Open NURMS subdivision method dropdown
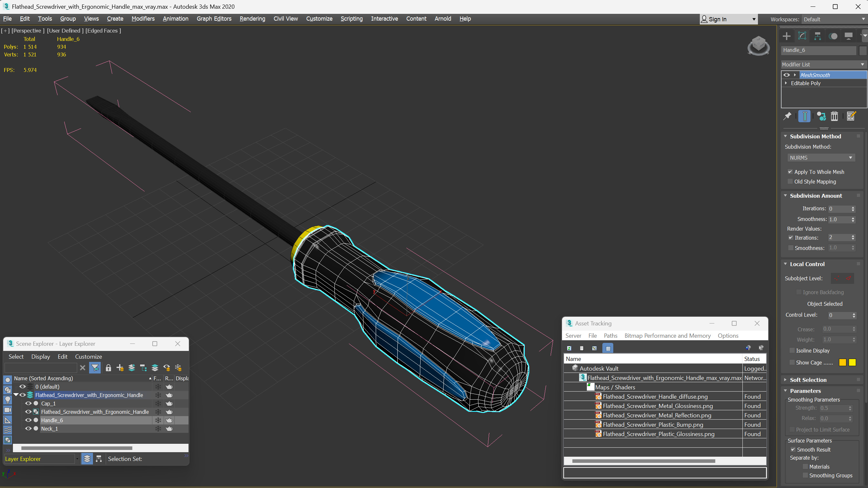Image resolution: width=868 pixels, height=488 pixels. pos(821,158)
